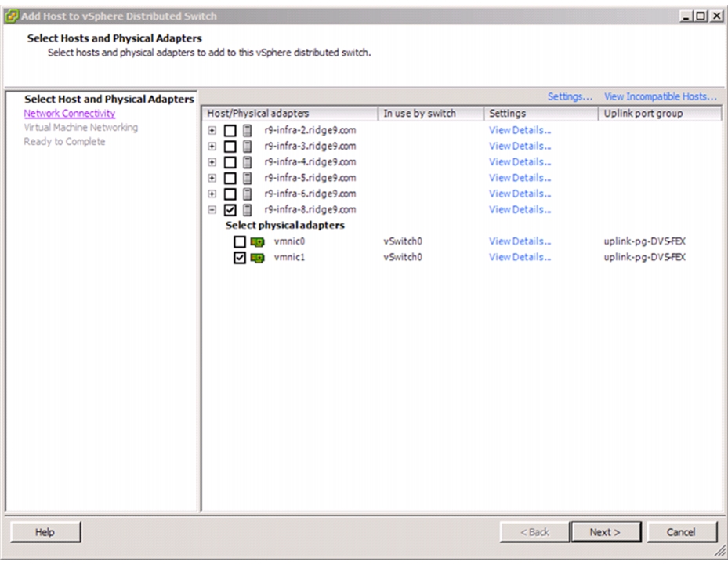Viewport: 728px width, 587px height.
Task: View Details for r9-infra-3.ridge9.com
Action: (x=520, y=147)
